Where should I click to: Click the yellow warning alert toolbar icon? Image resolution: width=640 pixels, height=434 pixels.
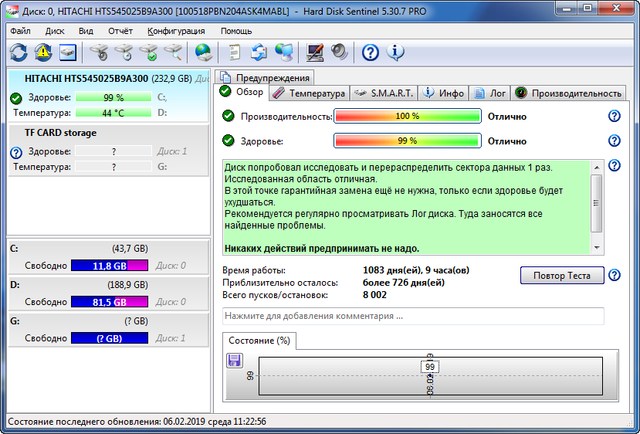pos(44,52)
